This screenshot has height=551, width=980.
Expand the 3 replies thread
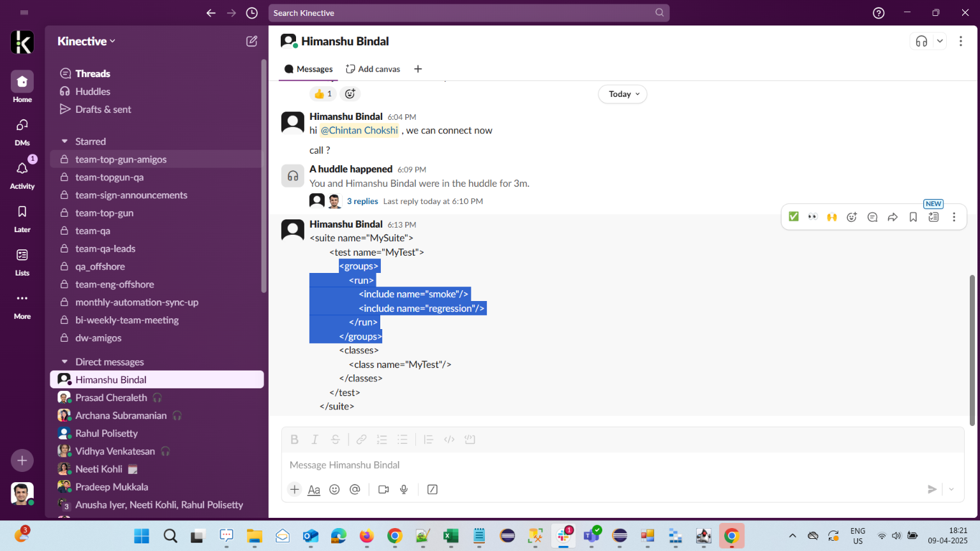click(362, 201)
